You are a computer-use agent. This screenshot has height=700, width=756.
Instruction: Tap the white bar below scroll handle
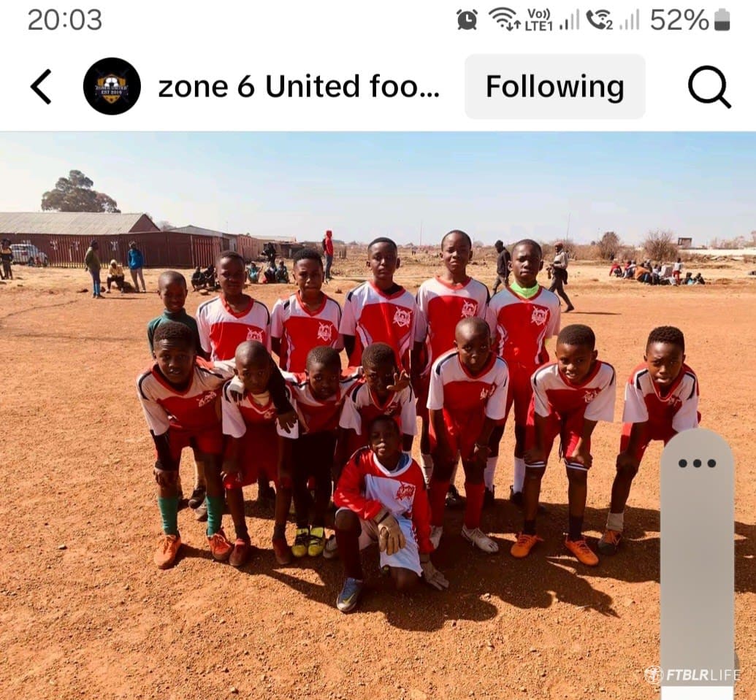click(x=697, y=693)
